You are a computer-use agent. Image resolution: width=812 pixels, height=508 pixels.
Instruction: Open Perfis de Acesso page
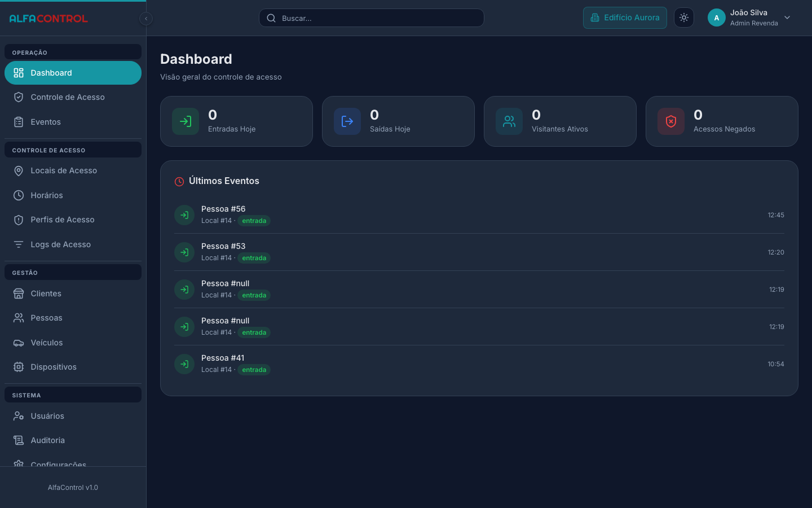[73, 220]
